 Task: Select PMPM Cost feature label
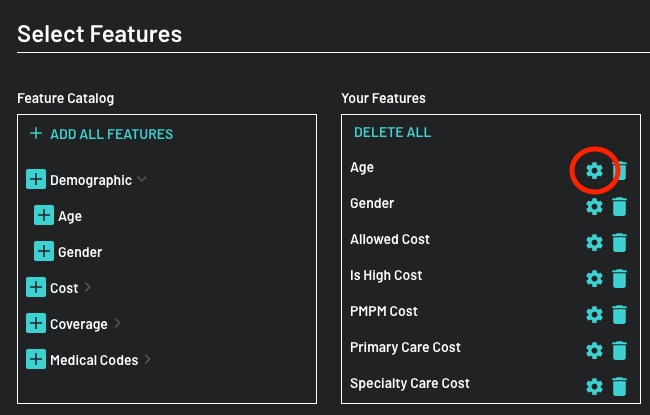[384, 311]
